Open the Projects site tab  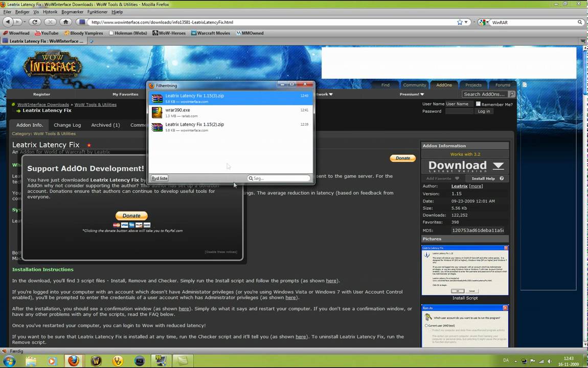tap(473, 85)
